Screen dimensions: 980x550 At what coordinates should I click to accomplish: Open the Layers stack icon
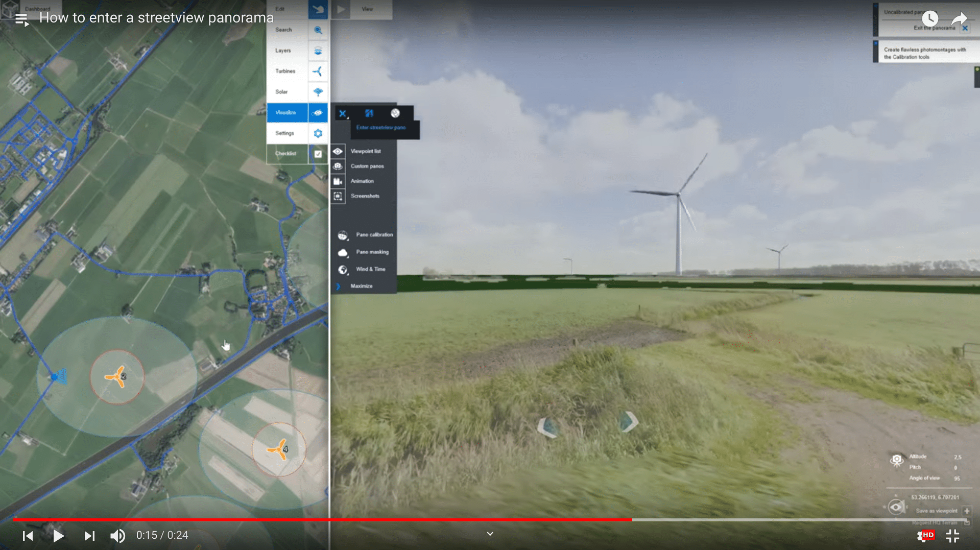(x=318, y=51)
